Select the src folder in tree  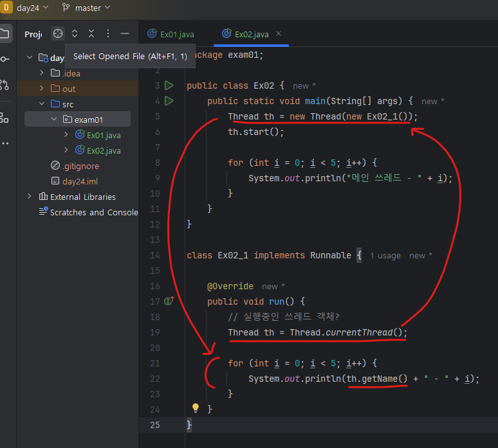coord(68,104)
